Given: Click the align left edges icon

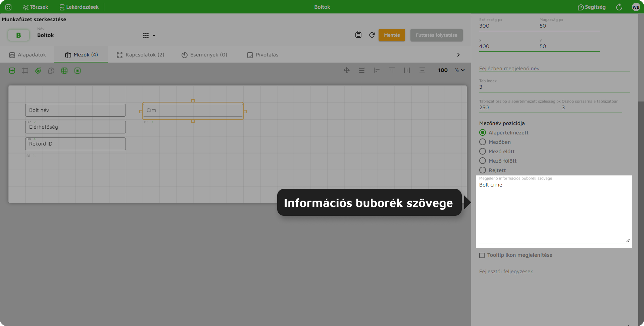Looking at the screenshot, I should (x=377, y=70).
